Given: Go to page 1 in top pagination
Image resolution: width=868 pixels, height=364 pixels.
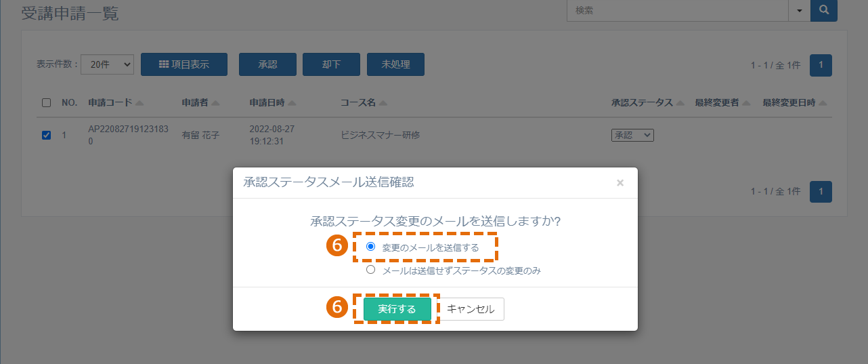Looking at the screenshot, I should point(821,65).
